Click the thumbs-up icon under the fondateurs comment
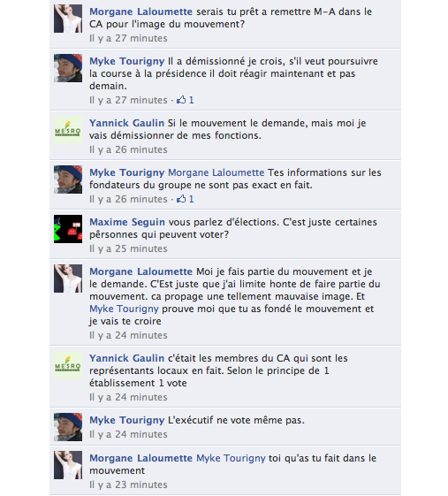 point(181,199)
